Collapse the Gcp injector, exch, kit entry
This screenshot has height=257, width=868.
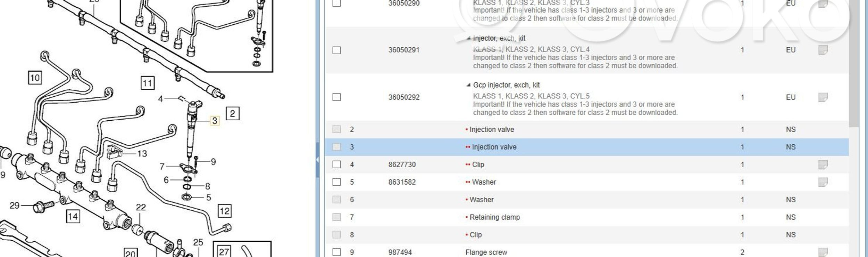pyautogui.click(x=469, y=85)
